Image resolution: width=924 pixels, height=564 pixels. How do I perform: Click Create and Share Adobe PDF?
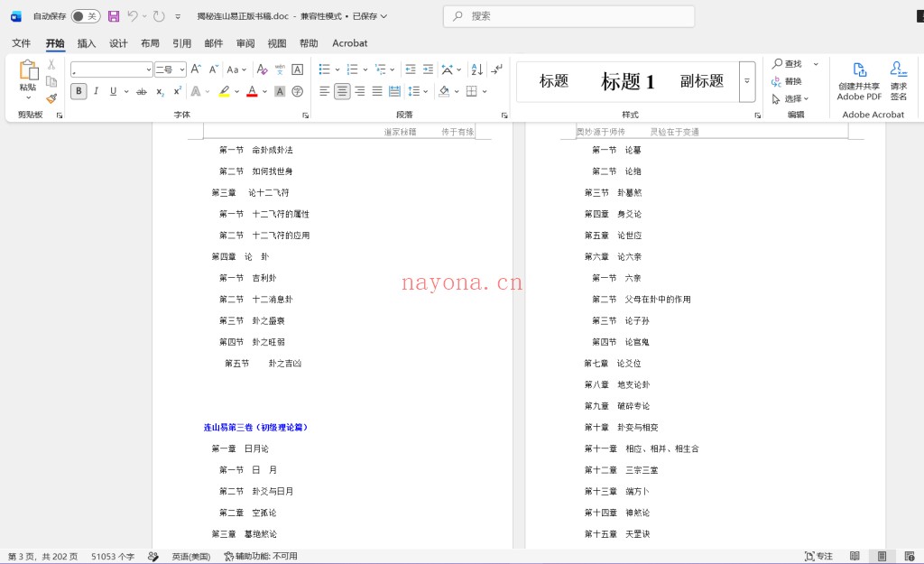coord(859,81)
